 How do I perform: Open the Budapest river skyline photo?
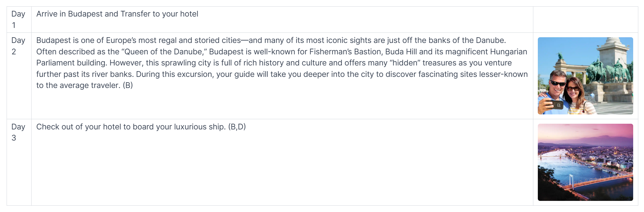585,162
